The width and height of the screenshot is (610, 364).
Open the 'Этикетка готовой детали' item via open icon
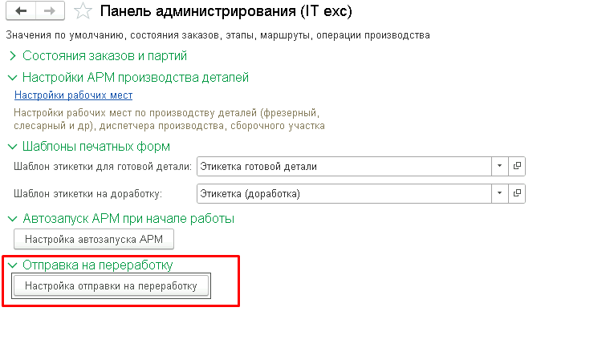pos(518,166)
